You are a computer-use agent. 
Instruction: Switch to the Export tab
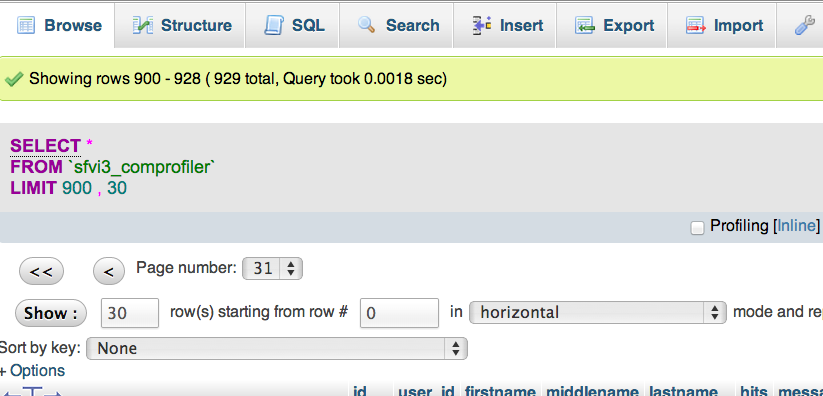(611, 26)
